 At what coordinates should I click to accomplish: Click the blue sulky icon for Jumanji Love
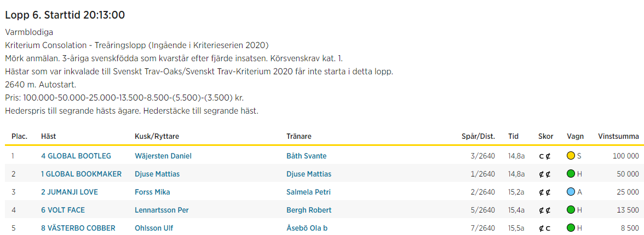coord(571,192)
